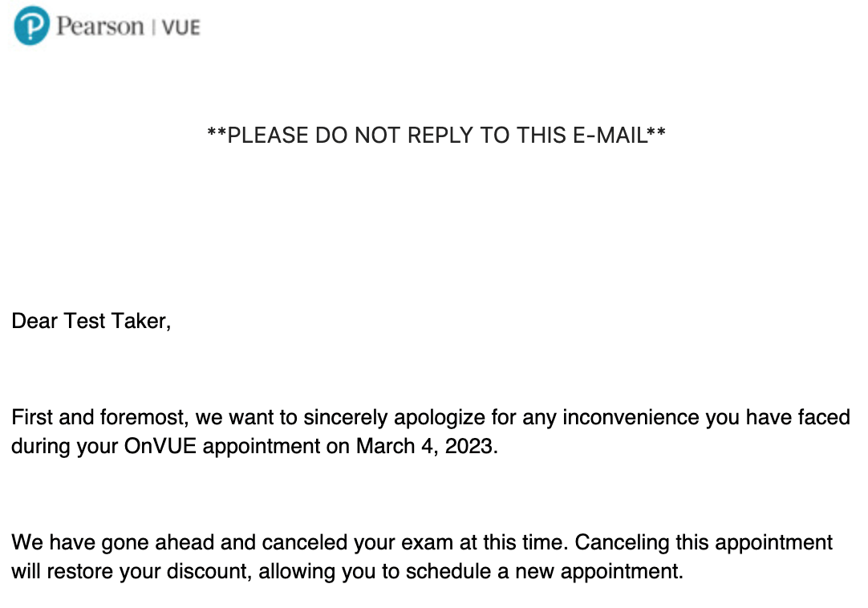Click the word OnVUE in the apology
Screen dimensions: 868x608
160,446
